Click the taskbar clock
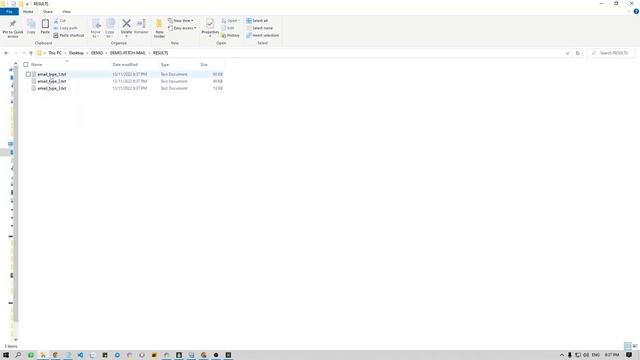640x360 pixels. (x=612, y=355)
